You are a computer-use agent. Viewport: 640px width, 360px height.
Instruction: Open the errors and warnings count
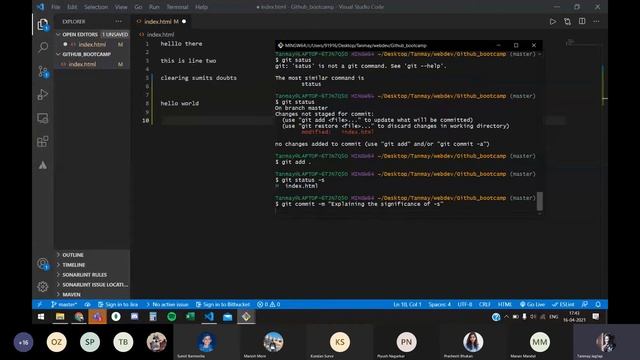(269, 304)
